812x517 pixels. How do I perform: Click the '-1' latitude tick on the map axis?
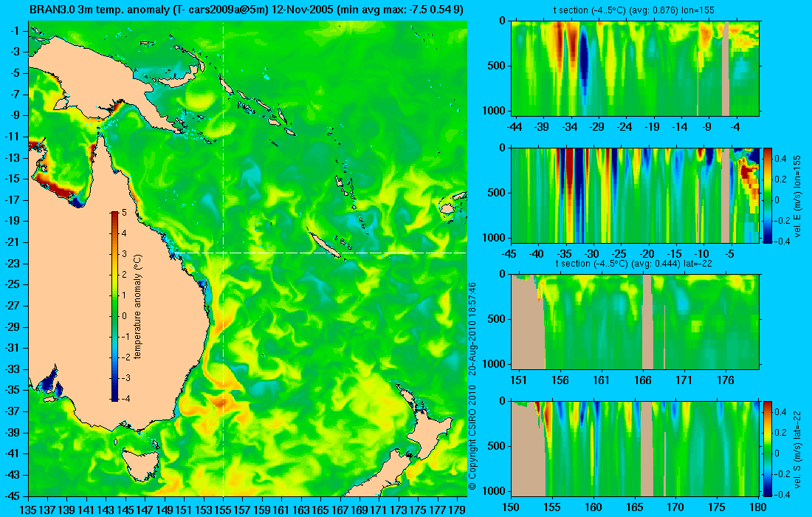pos(14,30)
